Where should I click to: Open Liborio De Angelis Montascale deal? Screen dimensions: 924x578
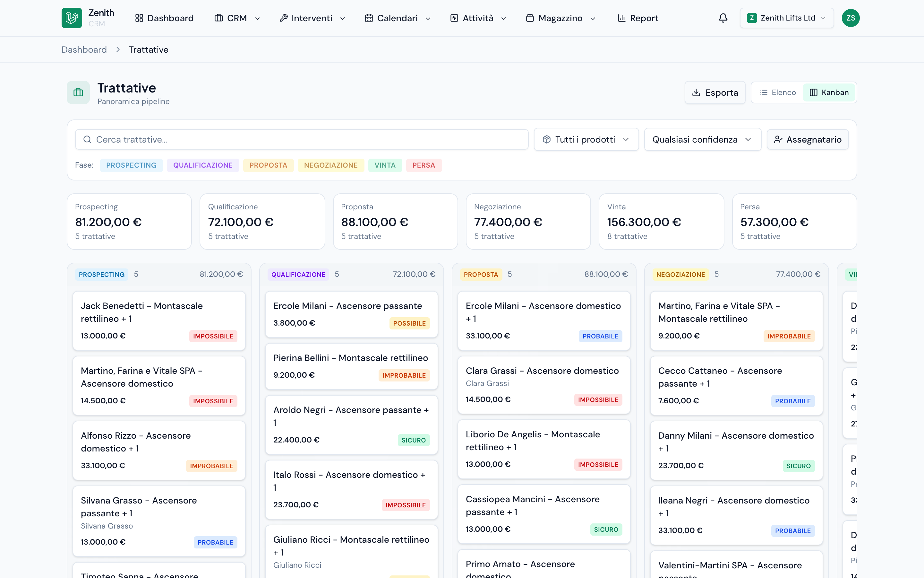(544, 449)
